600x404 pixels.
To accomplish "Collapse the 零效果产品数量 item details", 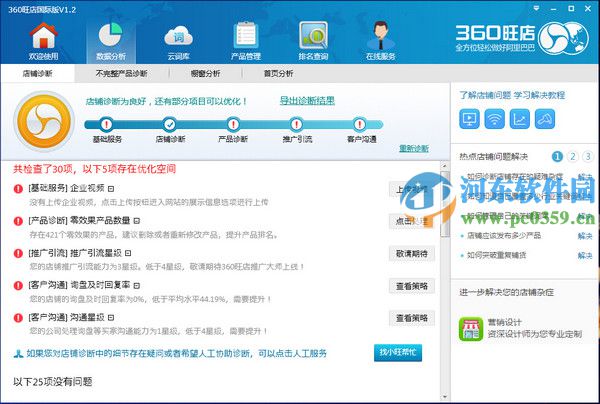I will (x=137, y=221).
